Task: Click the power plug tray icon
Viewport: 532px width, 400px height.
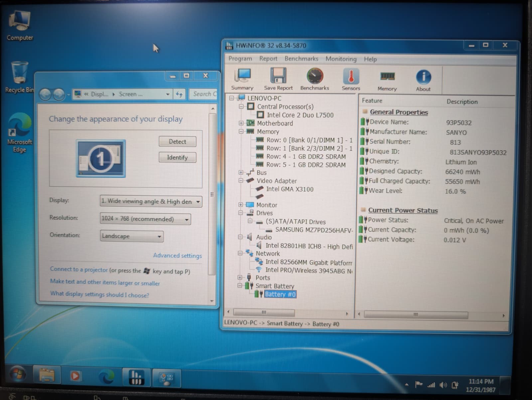Action: click(x=455, y=385)
